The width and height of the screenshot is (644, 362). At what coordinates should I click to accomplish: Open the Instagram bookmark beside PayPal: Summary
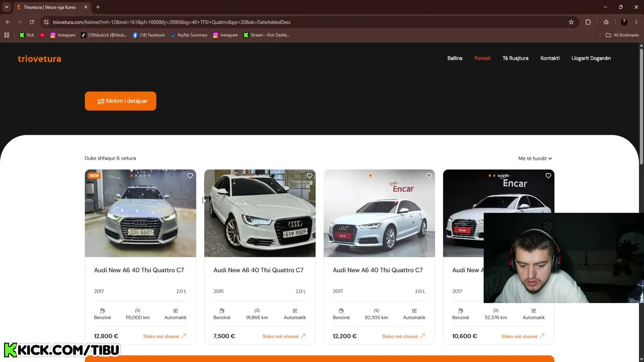pos(225,35)
